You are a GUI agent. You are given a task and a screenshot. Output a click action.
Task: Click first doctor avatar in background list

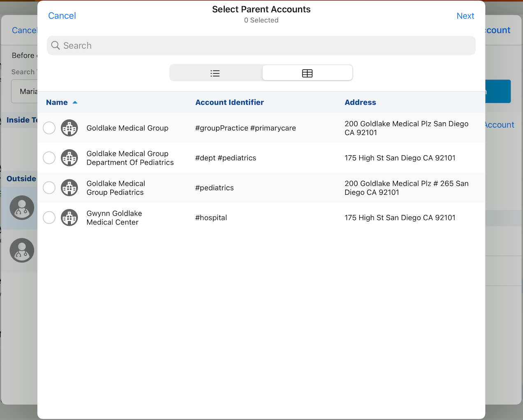coord(22,208)
